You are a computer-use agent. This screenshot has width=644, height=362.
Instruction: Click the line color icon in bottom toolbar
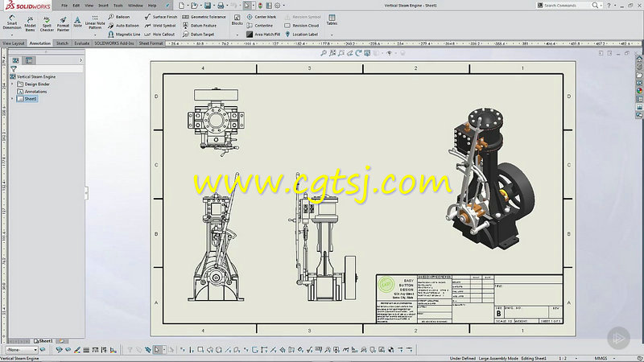pyautogui.click(x=76, y=350)
